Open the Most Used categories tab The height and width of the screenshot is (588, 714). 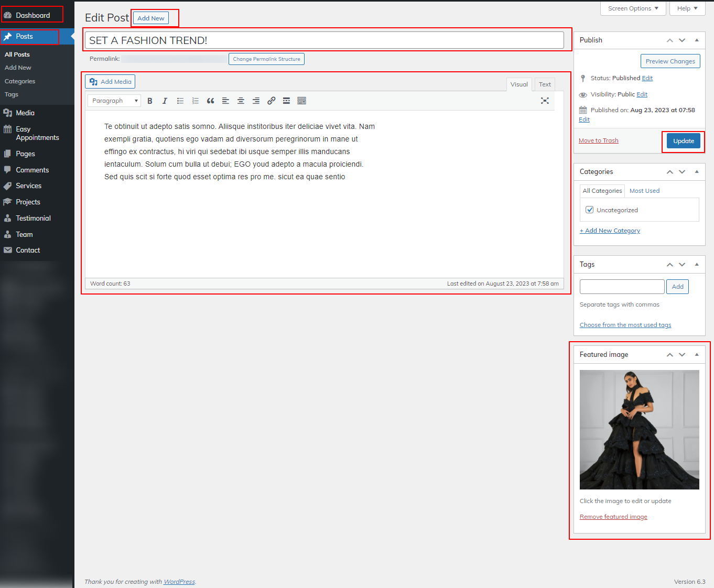pos(644,191)
